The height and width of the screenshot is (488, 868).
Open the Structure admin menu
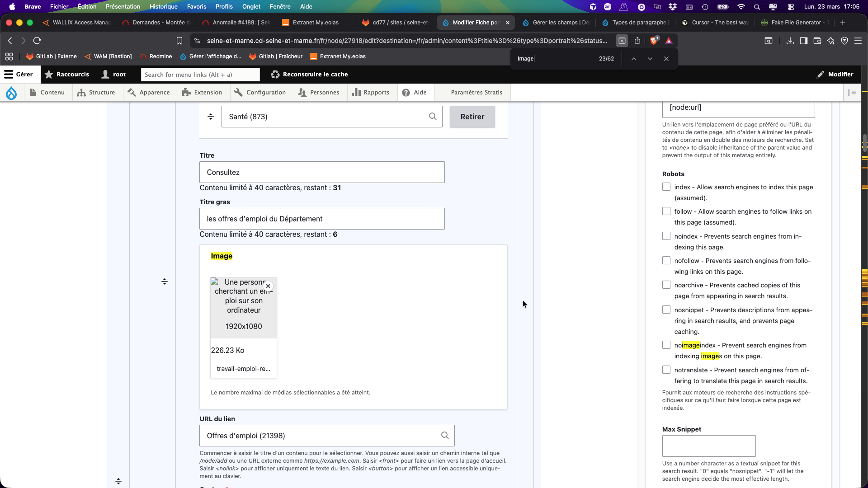tap(96, 93)
